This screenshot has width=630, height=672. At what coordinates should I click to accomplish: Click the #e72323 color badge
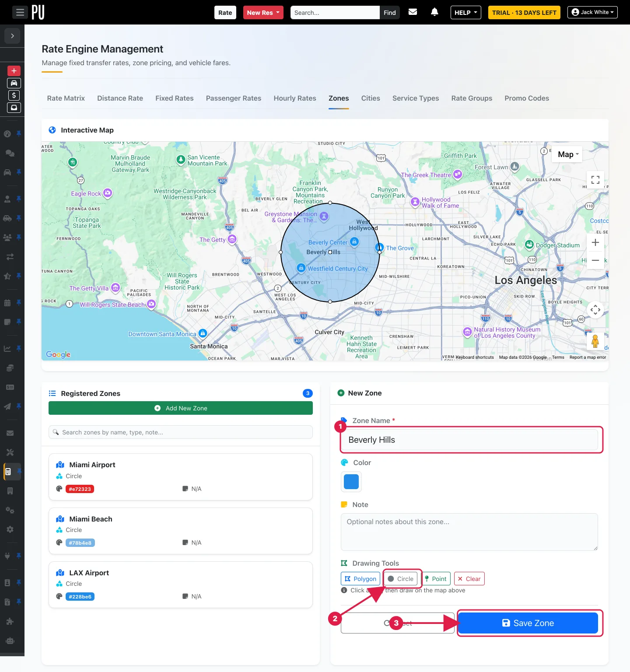(80, 489)
